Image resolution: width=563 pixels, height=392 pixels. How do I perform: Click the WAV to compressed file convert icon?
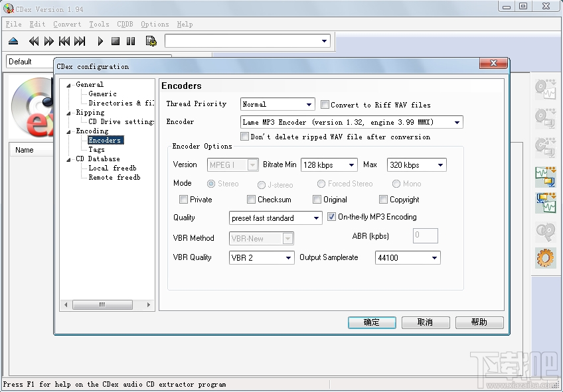[546, 177]
